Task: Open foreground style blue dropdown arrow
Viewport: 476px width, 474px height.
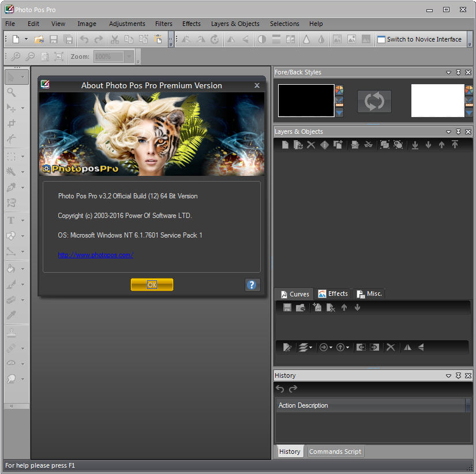Action: pyautogui.click(x=339, y=114)
